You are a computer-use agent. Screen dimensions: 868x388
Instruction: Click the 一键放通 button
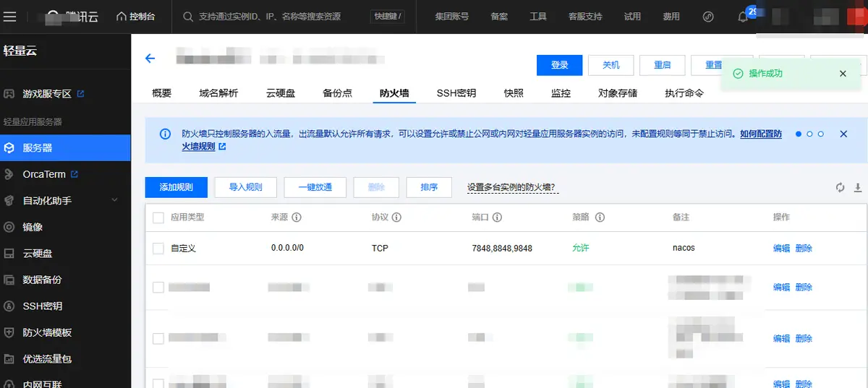click(315, 187)
